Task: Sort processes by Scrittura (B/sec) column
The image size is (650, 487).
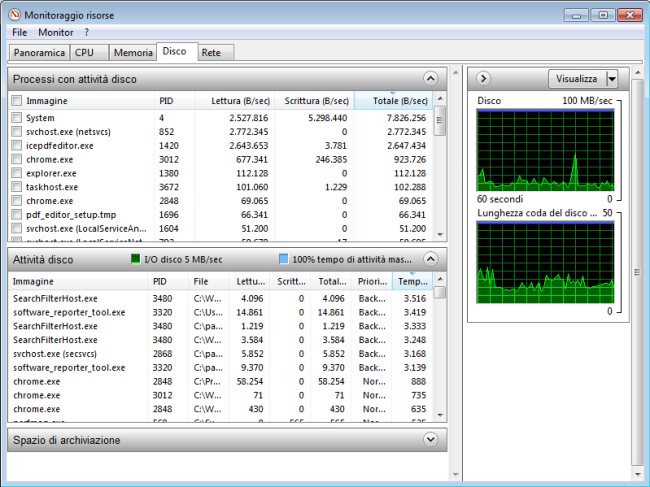Action: coord(314,101)
